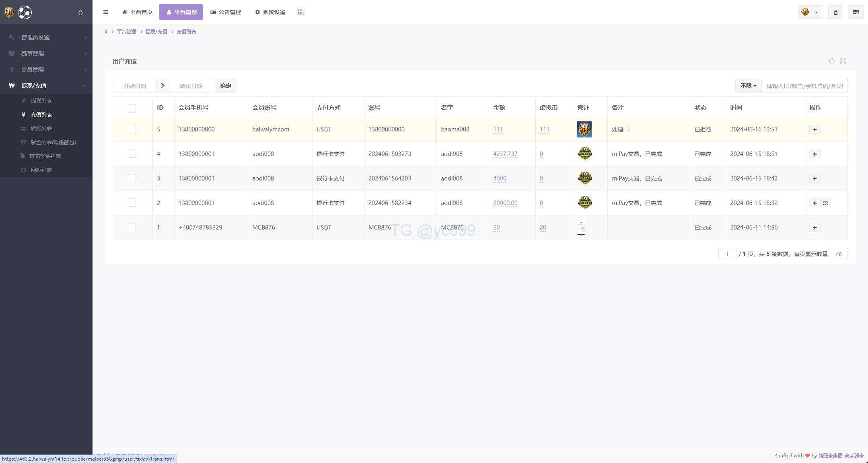Select all rows via header checkbox
Viewport: 868px width, 463px height.
[x=132, y=108]
